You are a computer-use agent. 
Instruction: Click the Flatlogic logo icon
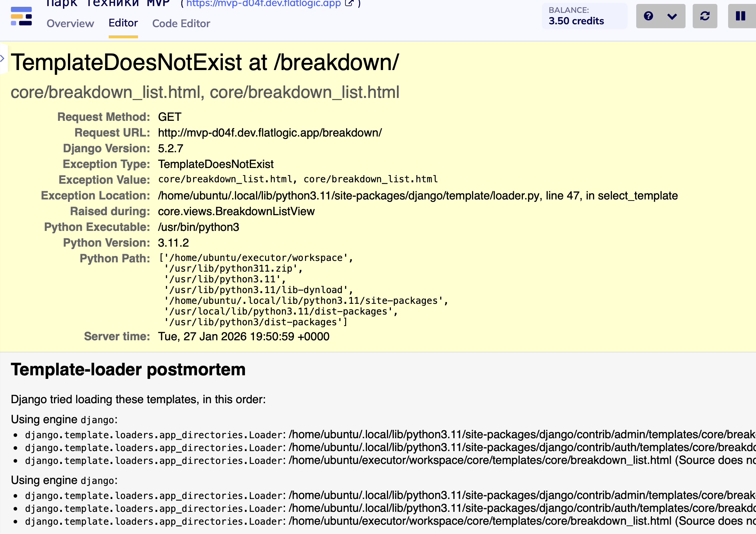21,16
